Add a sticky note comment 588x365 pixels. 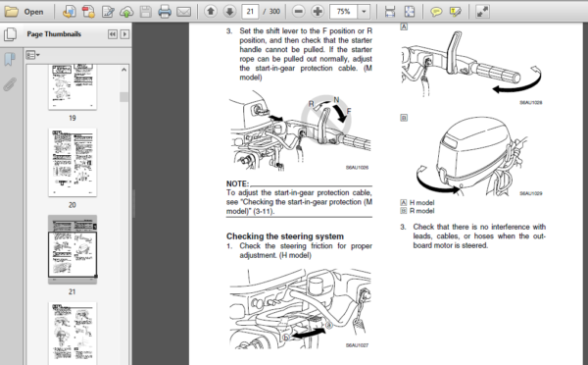(x=436, y=12)
